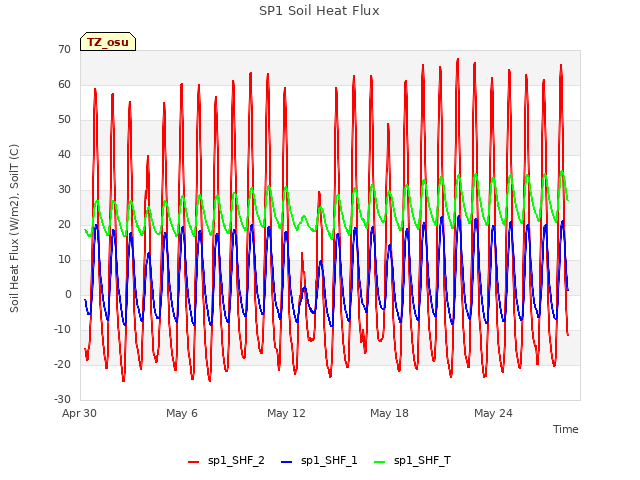Click the -30 y-axis tick label
The width and height of the screenshot is (640, 480).
pos(63,400)
